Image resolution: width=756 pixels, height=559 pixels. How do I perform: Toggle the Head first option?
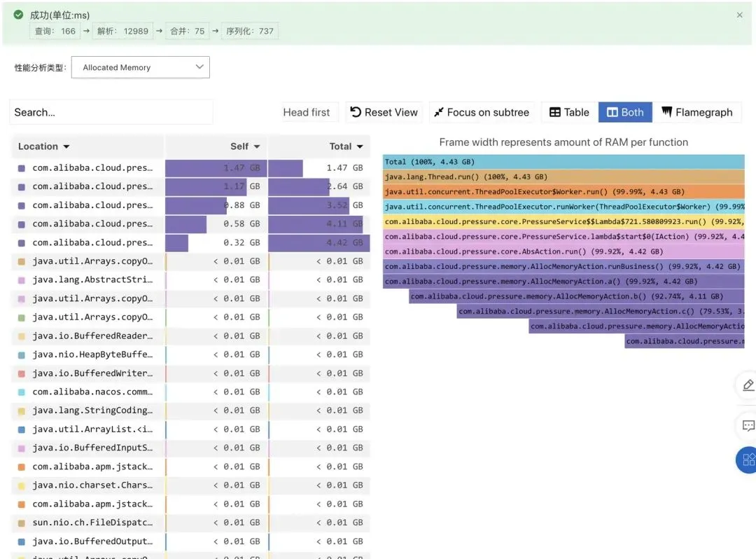[x=306, y=112]
